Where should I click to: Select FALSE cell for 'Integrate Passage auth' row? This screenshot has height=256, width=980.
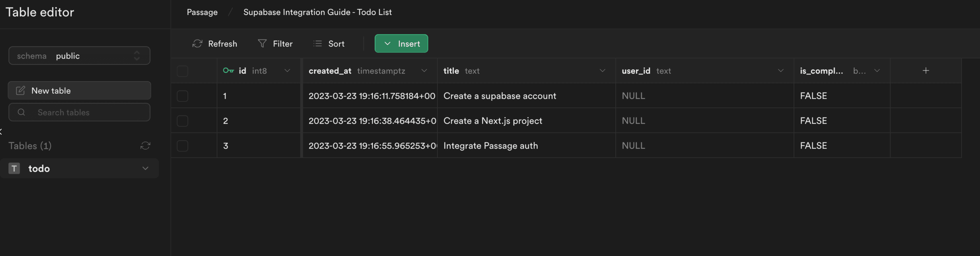tap(842, 145)
